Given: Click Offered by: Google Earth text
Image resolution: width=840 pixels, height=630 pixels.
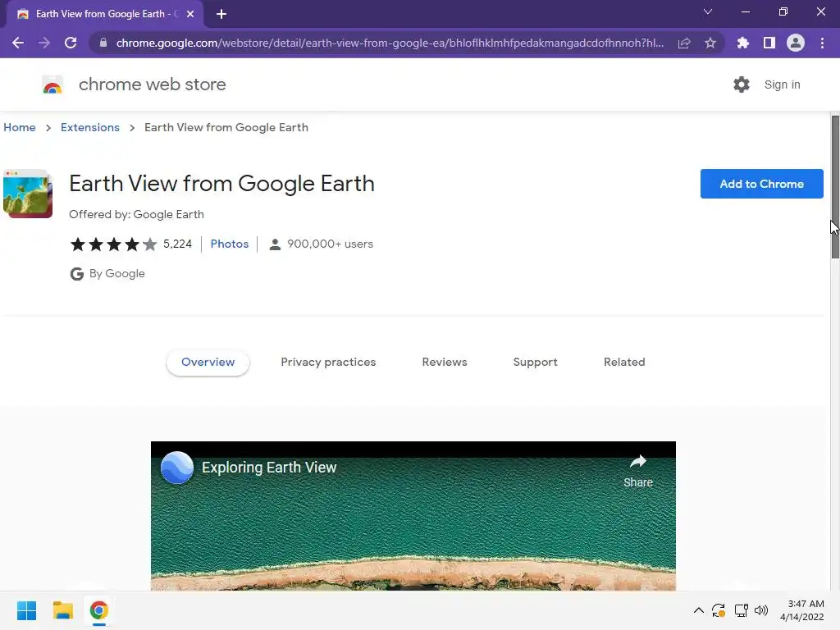Looking at the screenshot, I should 137,214.
